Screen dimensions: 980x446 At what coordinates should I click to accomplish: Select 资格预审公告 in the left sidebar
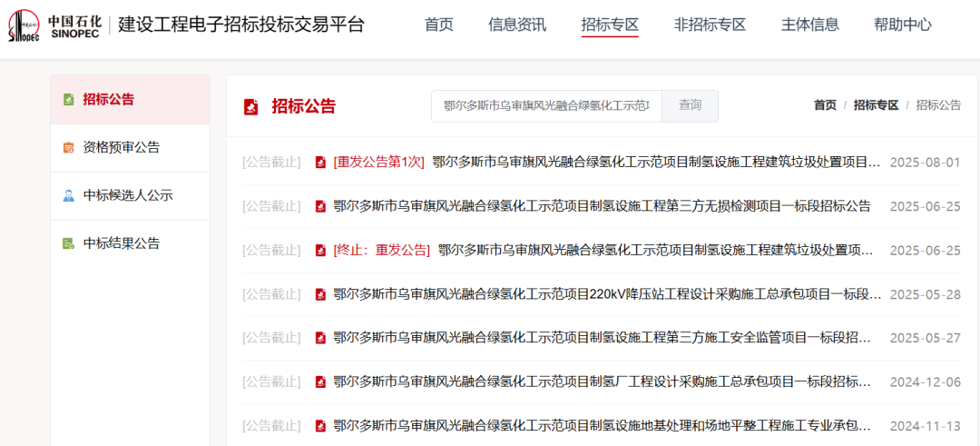130,148
